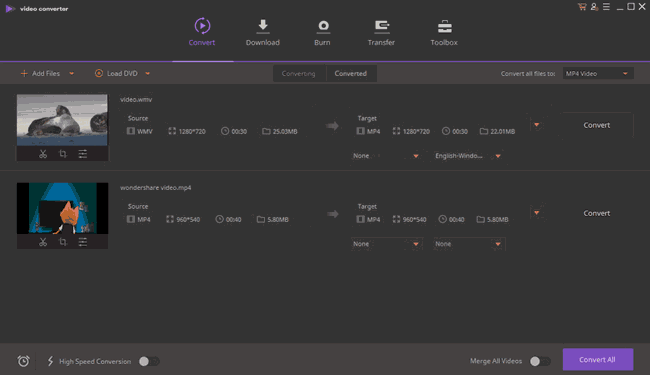Switch to the Converting tab
This screenshot has height=375, width=650.
point(298,73)
